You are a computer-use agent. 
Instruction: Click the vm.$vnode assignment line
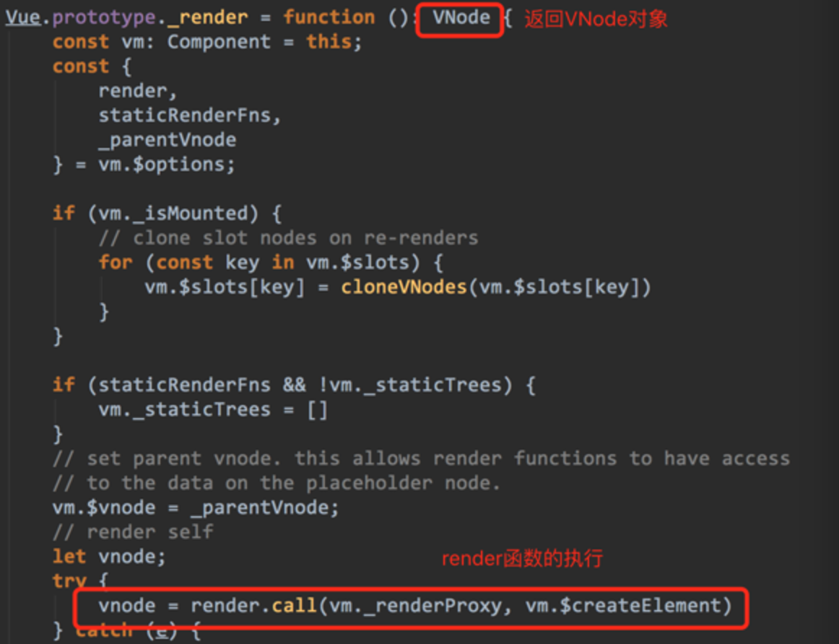[x=195, y=508]
